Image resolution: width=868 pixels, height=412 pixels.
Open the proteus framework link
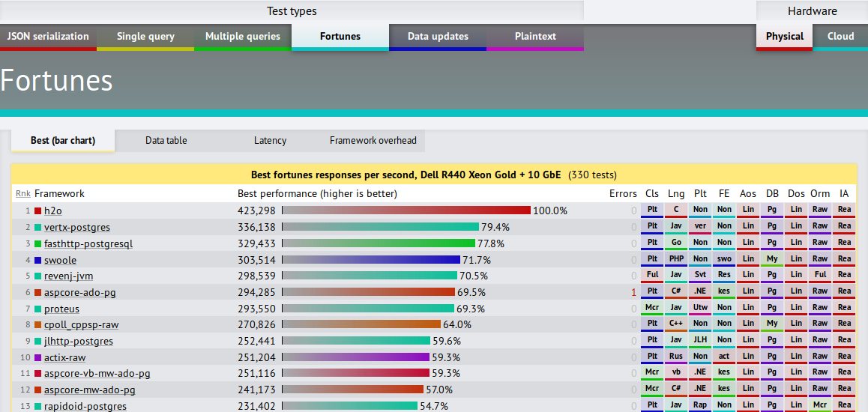(x=61, y=309)
